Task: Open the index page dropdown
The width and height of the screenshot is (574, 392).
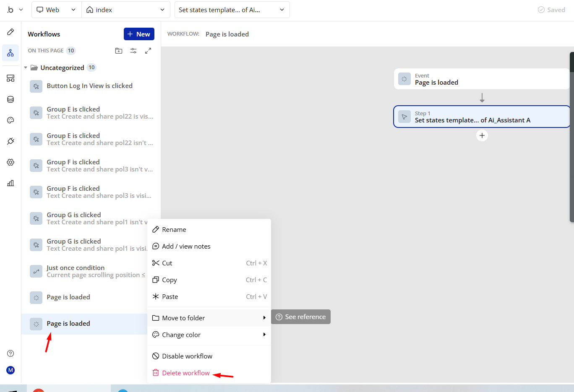Action: 125,10
